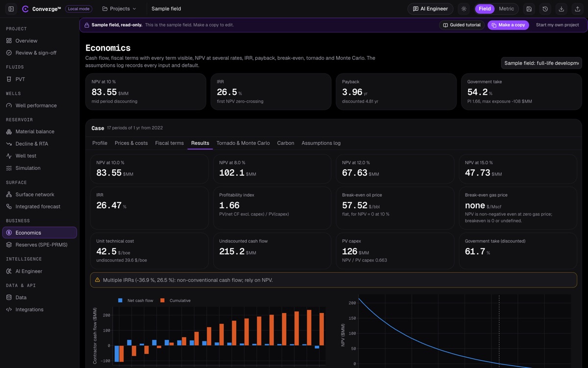Open Well performance in the sidebar
The image size is (588, 368).
click(x=40, y=105)
